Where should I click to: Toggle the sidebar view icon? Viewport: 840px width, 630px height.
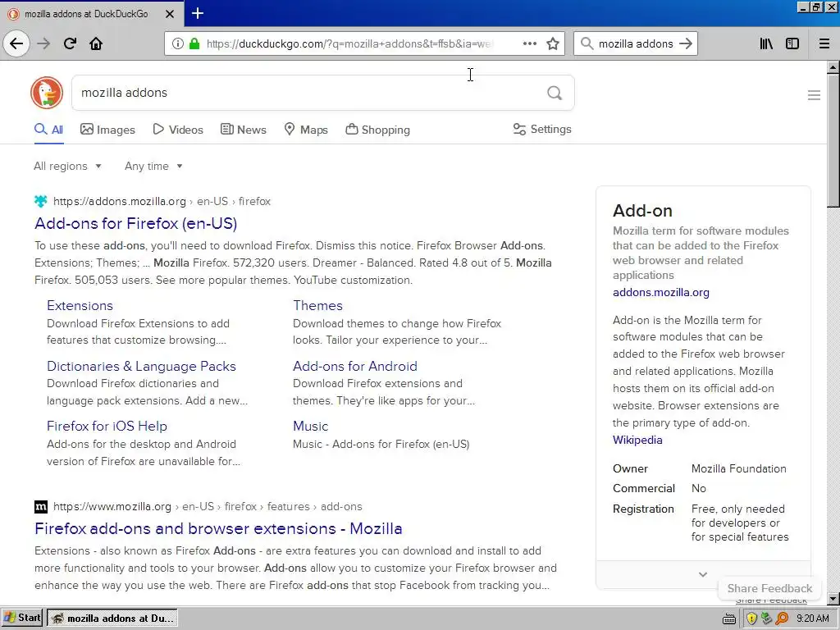(x=792, y=43)
